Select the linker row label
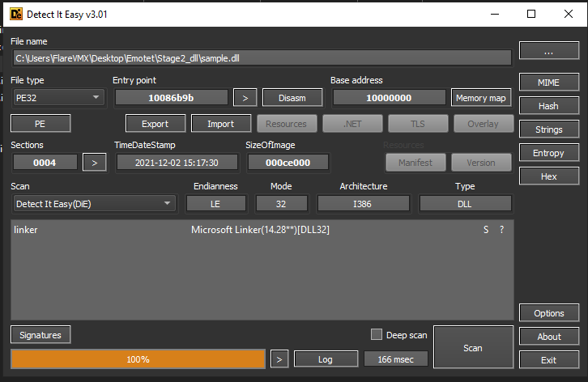 (25, 230)
